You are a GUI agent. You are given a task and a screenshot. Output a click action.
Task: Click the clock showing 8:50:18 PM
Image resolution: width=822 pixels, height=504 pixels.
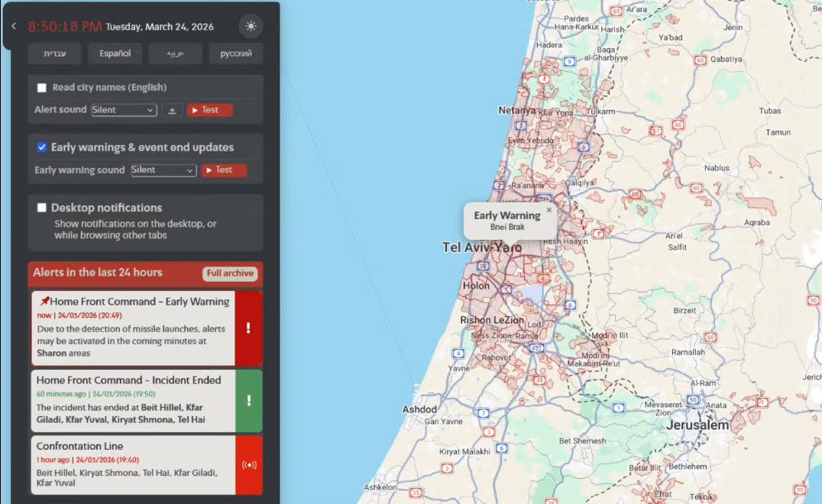coord(64,27)
